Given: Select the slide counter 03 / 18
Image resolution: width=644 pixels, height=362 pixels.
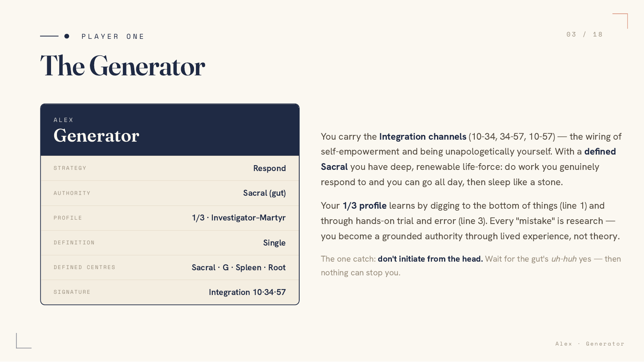Looking at the screenshot, I should pos(584,35).
